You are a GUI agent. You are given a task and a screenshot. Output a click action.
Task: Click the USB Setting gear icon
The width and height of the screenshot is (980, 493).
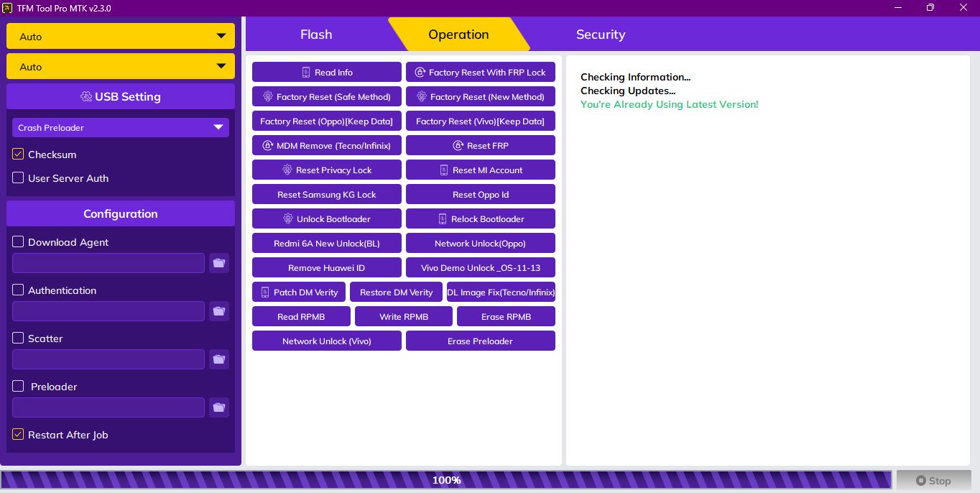point(86,97)
